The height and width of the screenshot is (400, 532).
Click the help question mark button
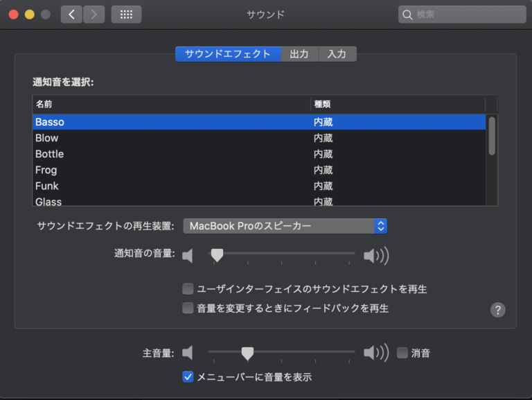[497, 310]
